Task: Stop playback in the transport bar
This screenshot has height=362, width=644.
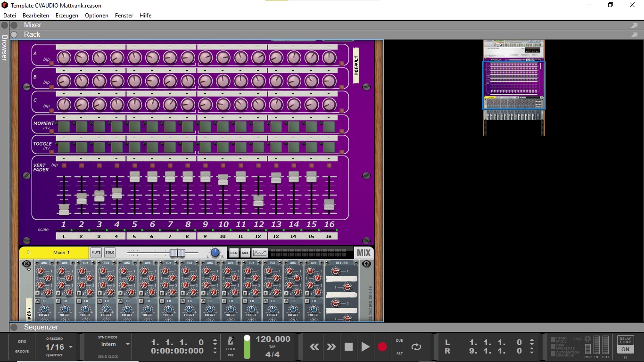Action: (348, 347)
